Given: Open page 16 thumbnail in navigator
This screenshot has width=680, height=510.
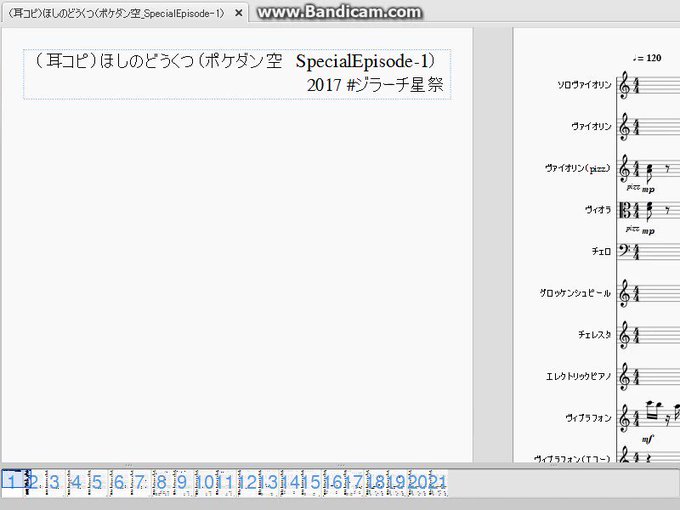Looking at the screenshot, I should pos(331,483).
